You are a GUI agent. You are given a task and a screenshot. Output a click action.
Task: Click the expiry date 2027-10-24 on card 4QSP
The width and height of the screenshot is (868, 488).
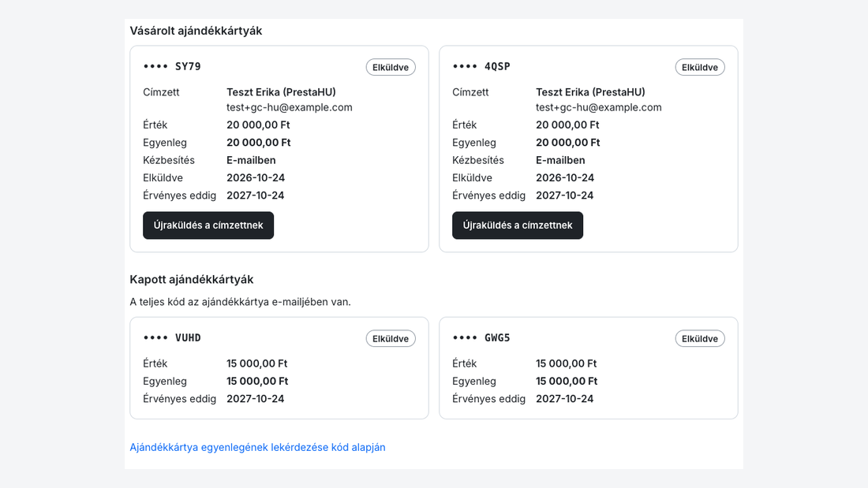pos(565,196)
